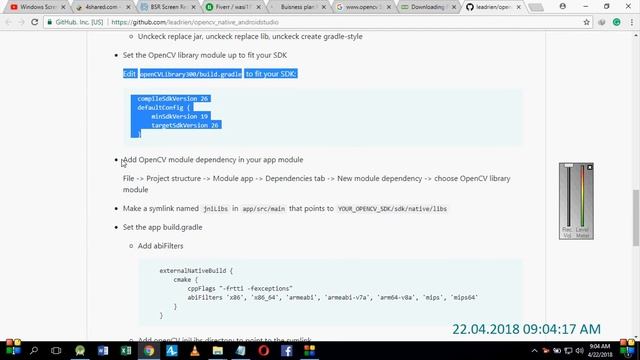Switch to the Downloading tab
The image size is (640, 360).
click(429, 7)
